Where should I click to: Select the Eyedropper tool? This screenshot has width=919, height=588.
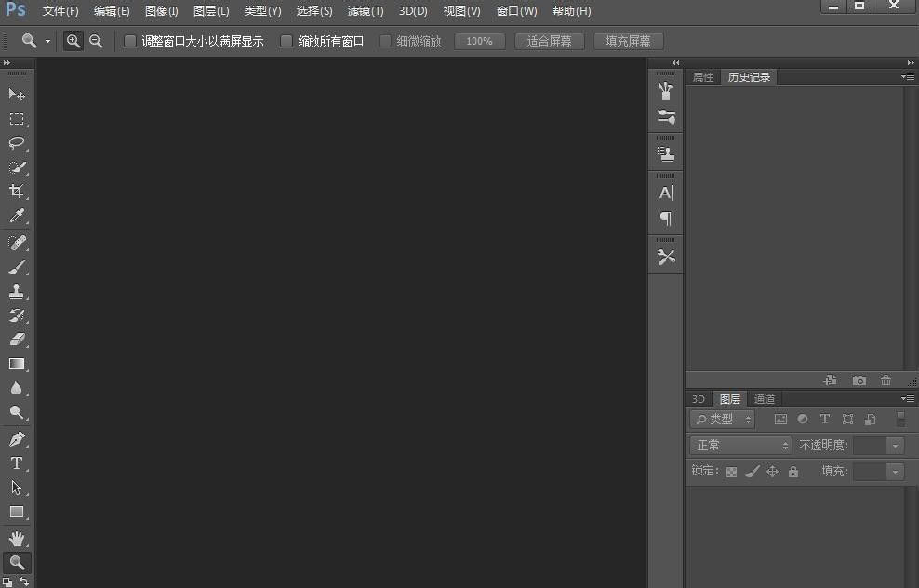(17, 216)
